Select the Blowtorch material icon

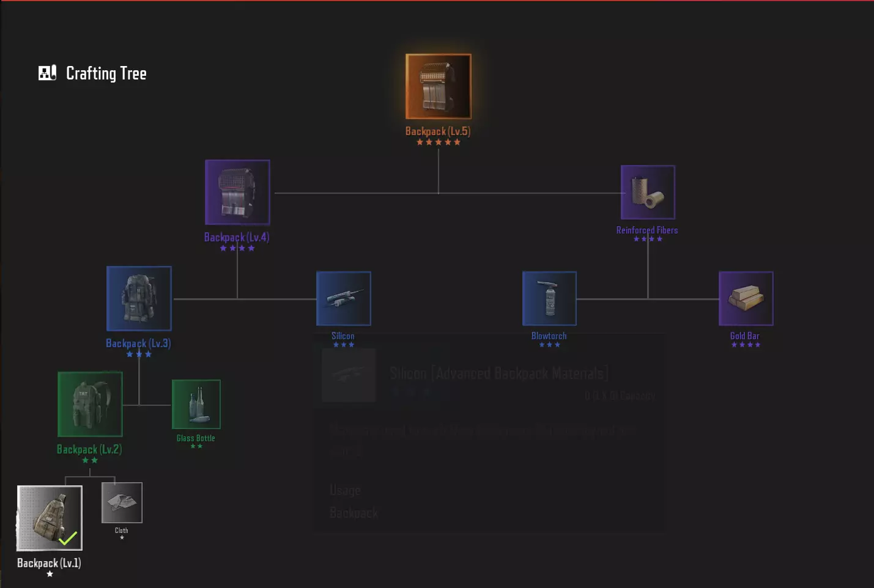[x=549, y=298]
